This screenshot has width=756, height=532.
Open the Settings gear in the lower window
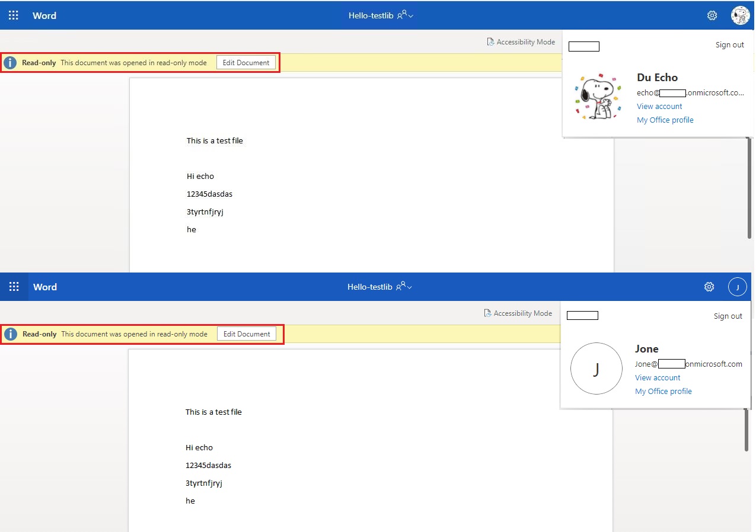point(709,286)
